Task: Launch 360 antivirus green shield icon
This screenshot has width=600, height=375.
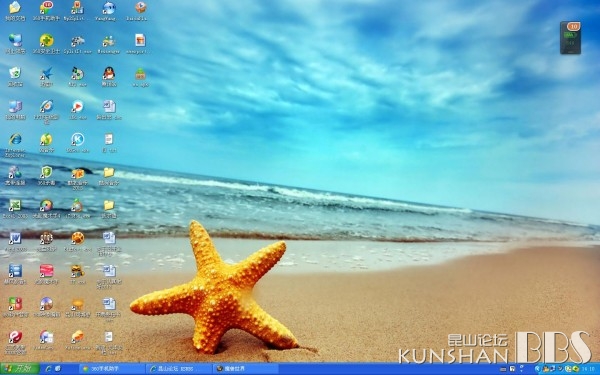Action: [46, 172]
